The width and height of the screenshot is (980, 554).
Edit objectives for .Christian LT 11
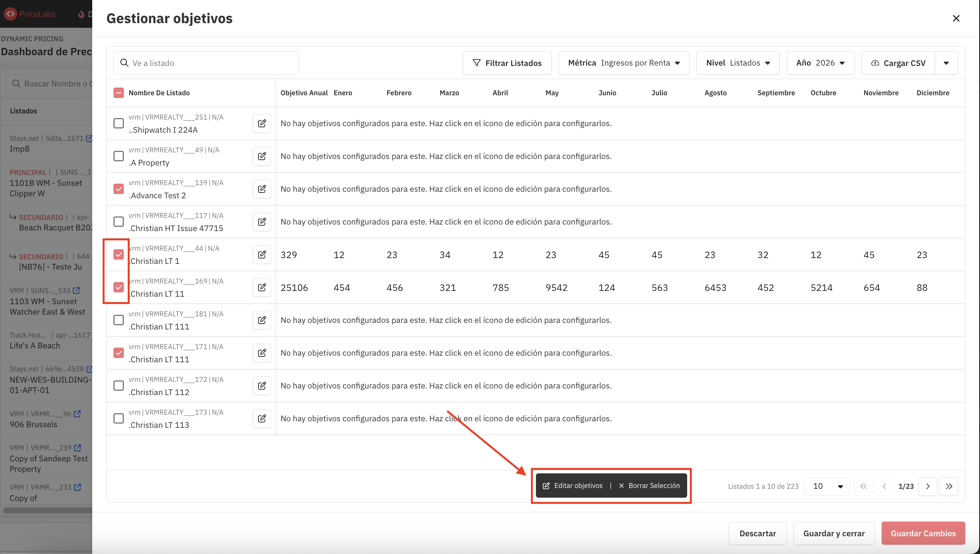tap(262, 287)
